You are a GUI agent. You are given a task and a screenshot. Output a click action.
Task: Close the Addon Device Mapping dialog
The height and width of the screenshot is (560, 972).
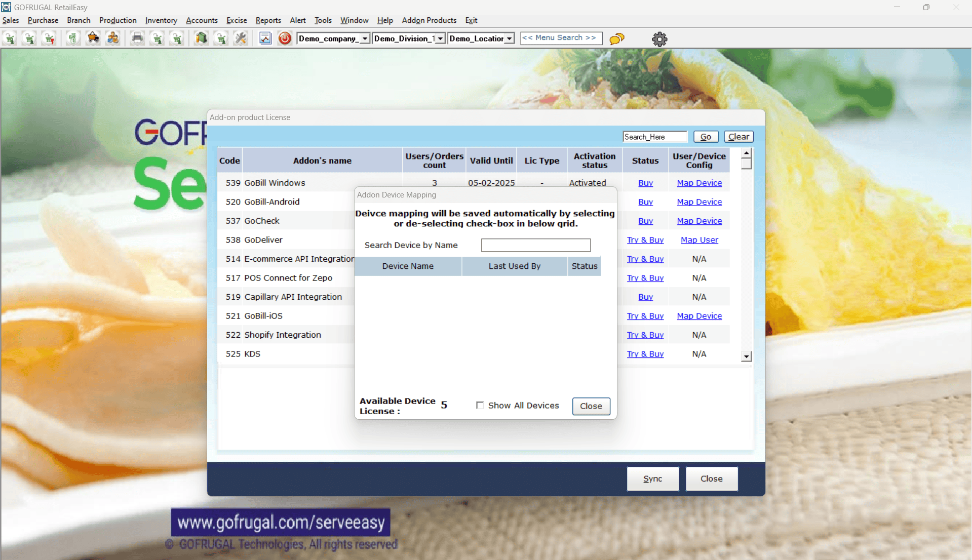[591, 406]
